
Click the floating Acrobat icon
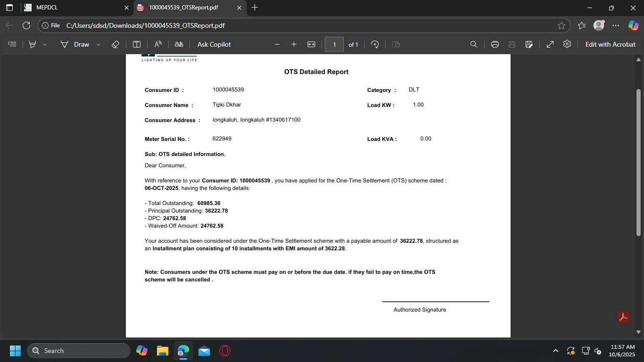[623, 317]
